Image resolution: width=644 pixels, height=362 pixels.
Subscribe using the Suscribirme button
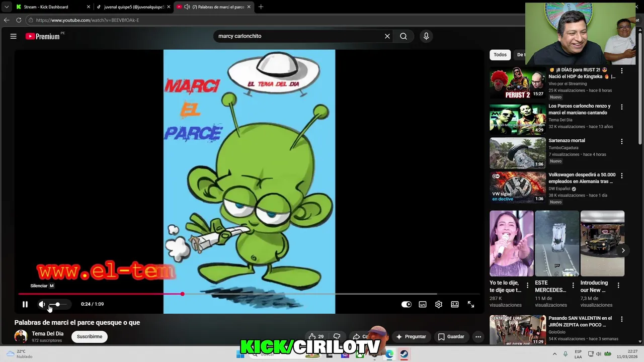(90, 337)
